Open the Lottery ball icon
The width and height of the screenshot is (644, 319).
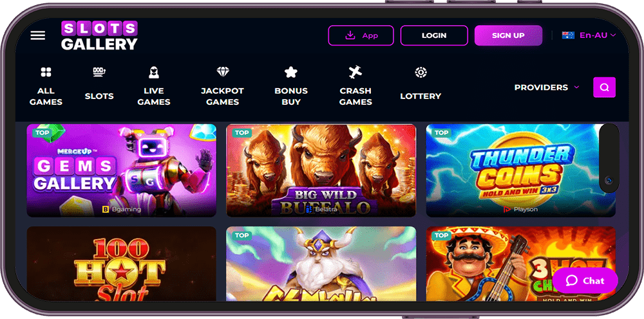point(421,73)
